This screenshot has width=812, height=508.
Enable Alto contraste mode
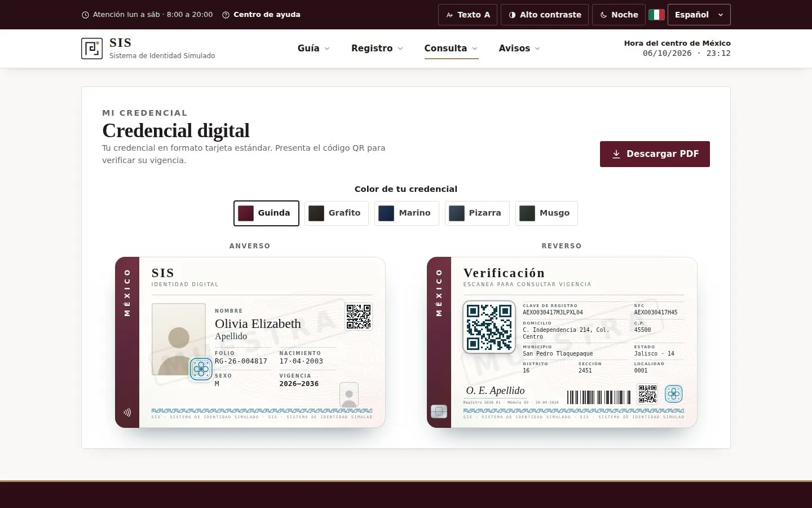click(x=545, y=15)
